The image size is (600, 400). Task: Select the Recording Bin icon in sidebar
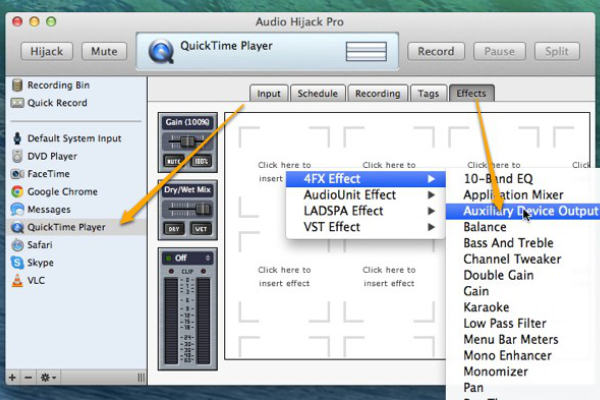pyautogui.click(x=17, y=85)
